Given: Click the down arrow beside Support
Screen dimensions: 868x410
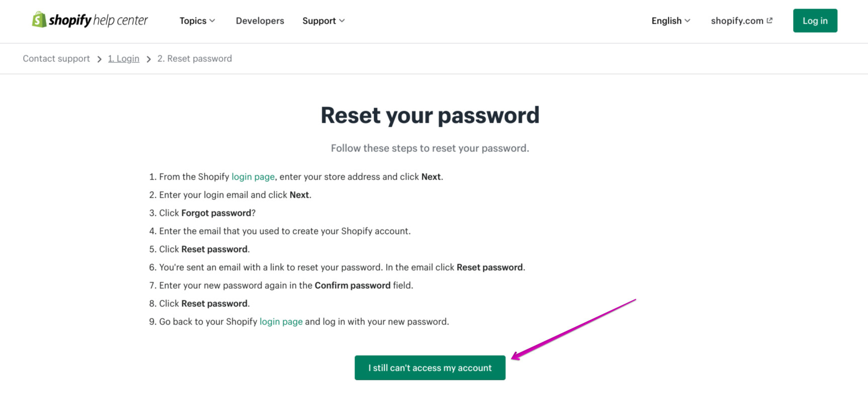Looking at the screenshot, I should [x=342, y=21].
